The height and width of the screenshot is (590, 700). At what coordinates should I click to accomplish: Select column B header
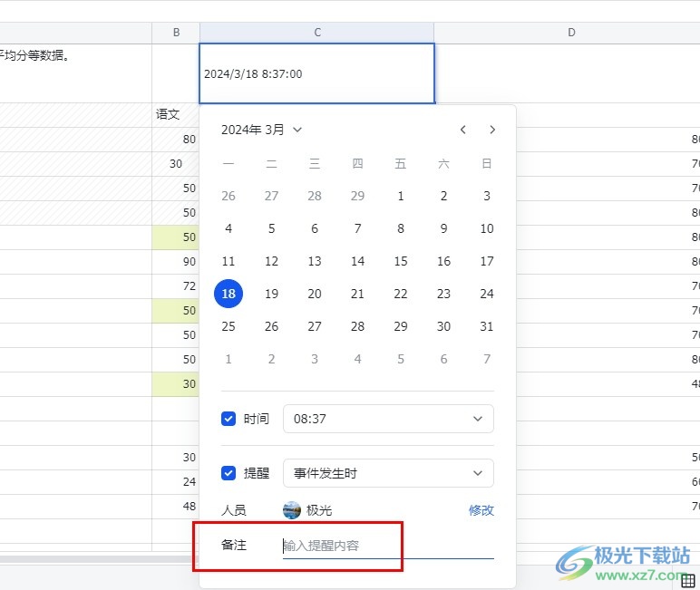point(176,33)
